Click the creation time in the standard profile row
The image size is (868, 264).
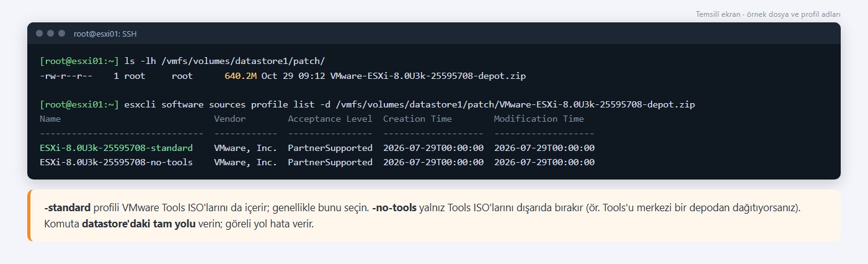tap(433, 148)
